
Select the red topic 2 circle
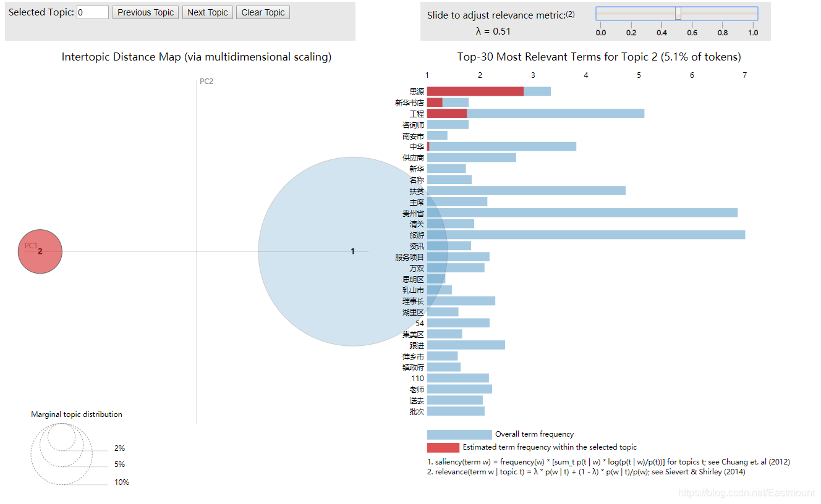40,251
